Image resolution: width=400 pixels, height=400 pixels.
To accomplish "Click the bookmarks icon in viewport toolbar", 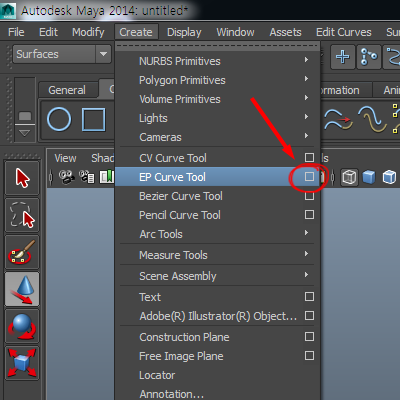I will click(x=107, y=177).
